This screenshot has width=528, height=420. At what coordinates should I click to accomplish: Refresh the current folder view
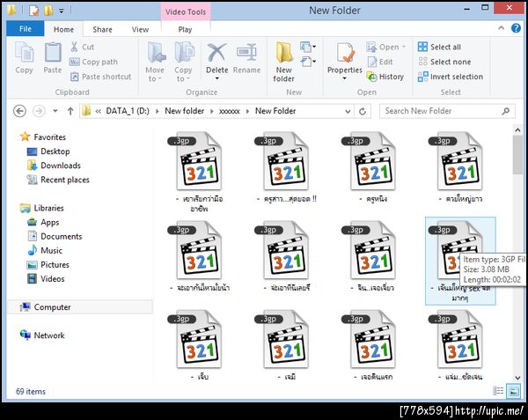point(363,111)
